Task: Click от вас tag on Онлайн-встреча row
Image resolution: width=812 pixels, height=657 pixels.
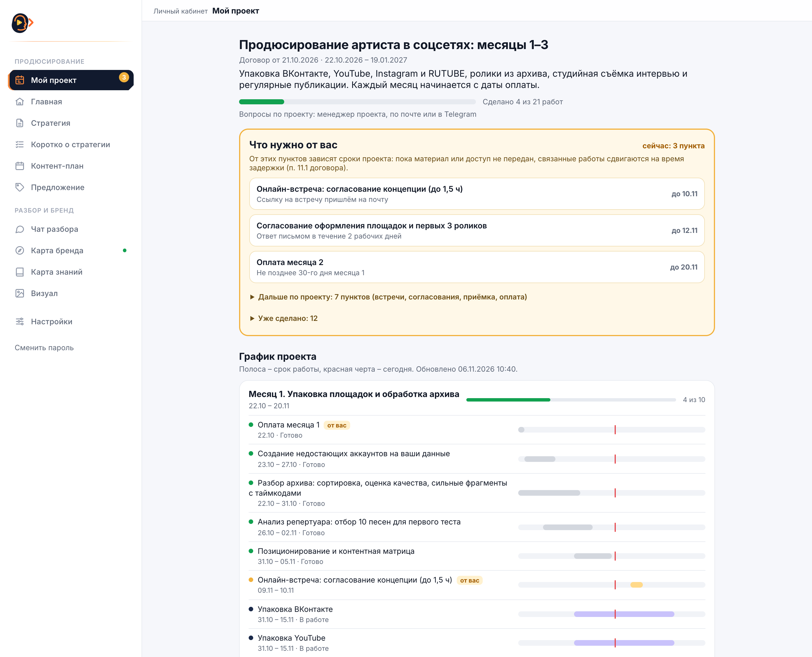Action: 469,580
